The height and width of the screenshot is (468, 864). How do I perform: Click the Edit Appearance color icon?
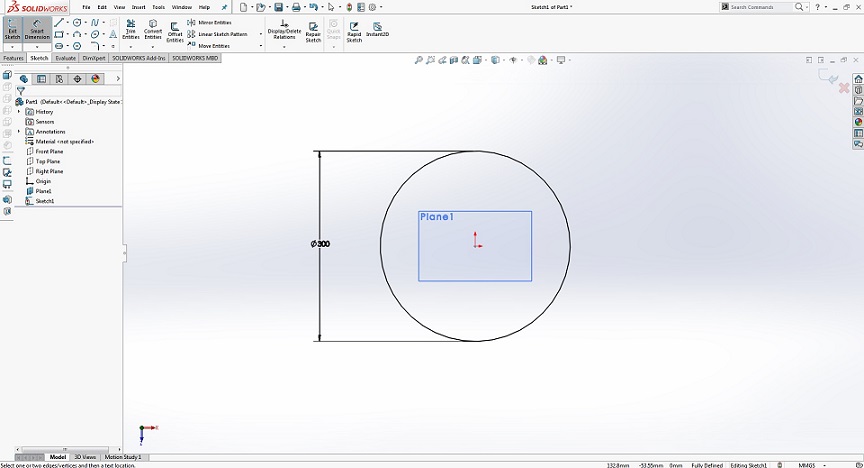click(543, 60)
